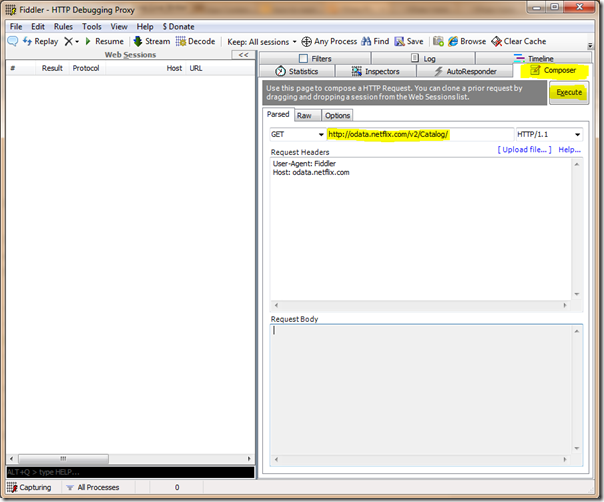This screenshot has height=502, width=604.
Task: Click the Browse toolbar icon
Action: [453, 42]
